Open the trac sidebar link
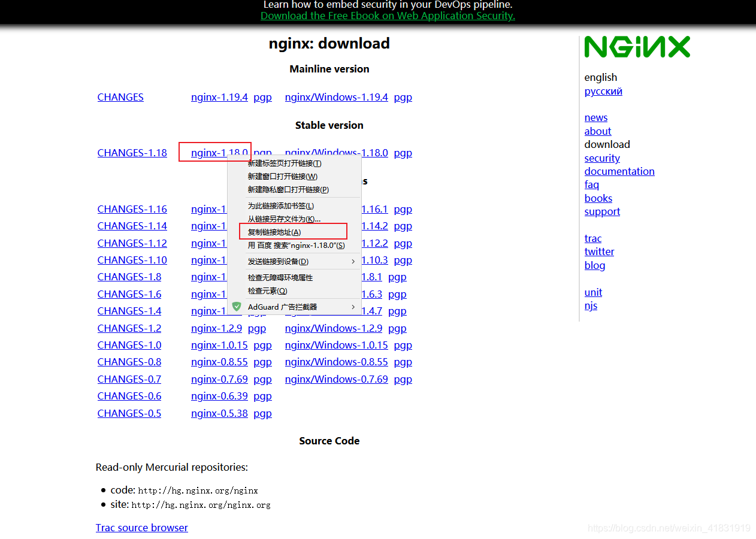Viewport: 756px width, 539px height. pos(593,238)
